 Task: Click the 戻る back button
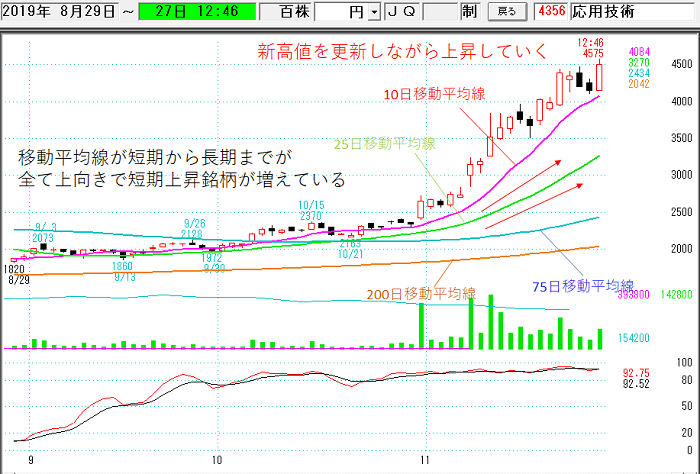tap(507, 12)
